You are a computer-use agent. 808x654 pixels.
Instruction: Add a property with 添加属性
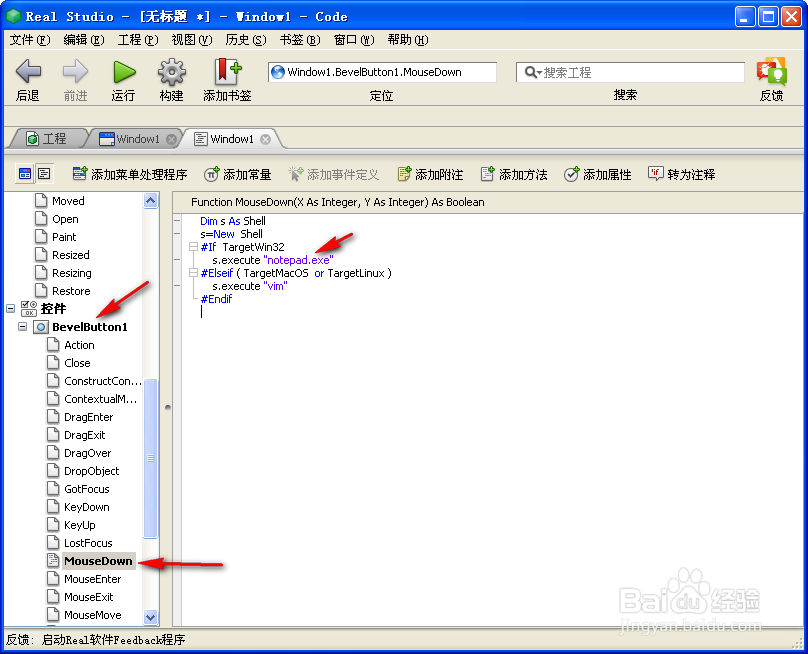click(x=598, y=175)
